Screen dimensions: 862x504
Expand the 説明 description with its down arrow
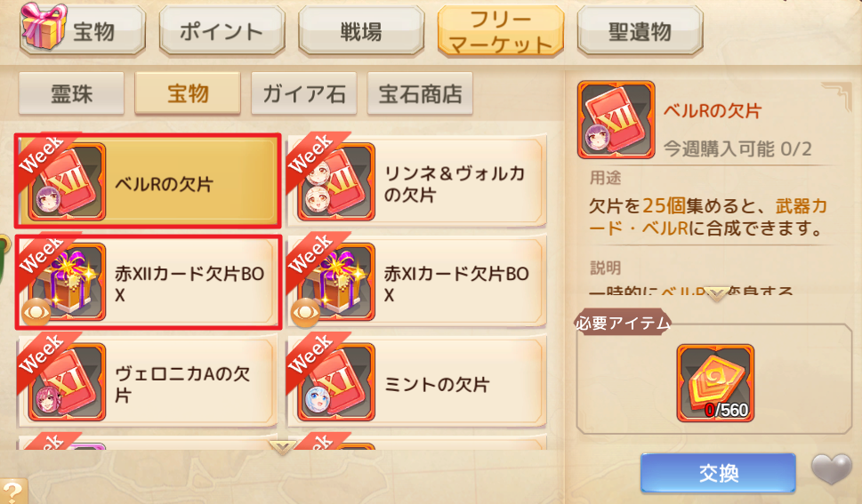pos(717,294)
